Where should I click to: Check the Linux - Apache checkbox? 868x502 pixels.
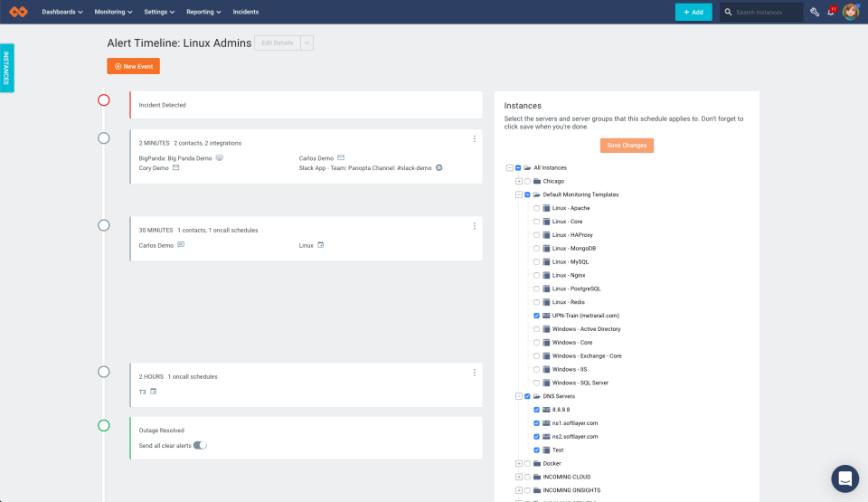536,208
